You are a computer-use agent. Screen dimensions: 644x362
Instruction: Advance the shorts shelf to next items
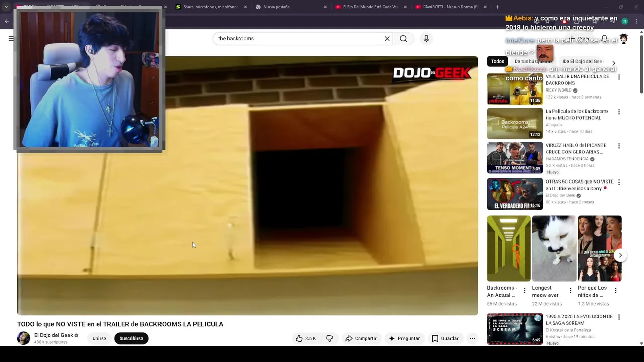pos(620,255)
